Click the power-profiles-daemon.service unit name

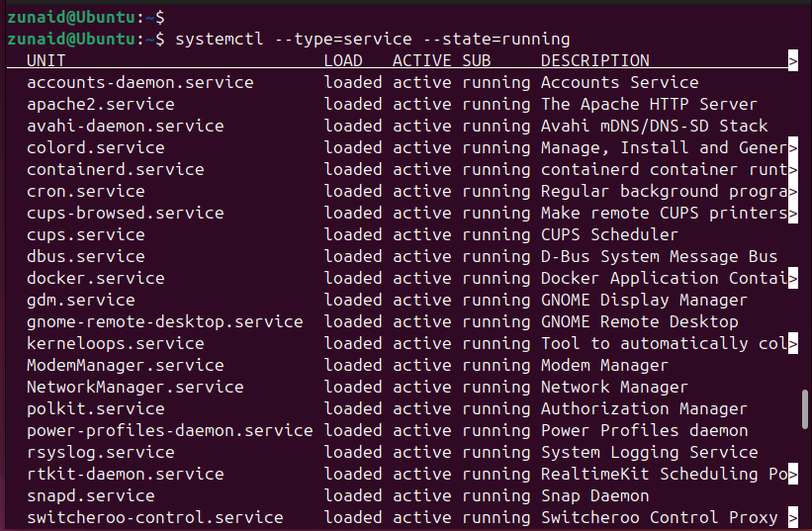pos(169,431)
